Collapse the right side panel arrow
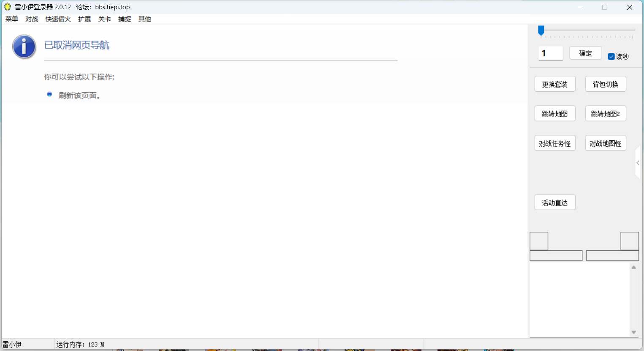644x351 pixels. (638, 163)
